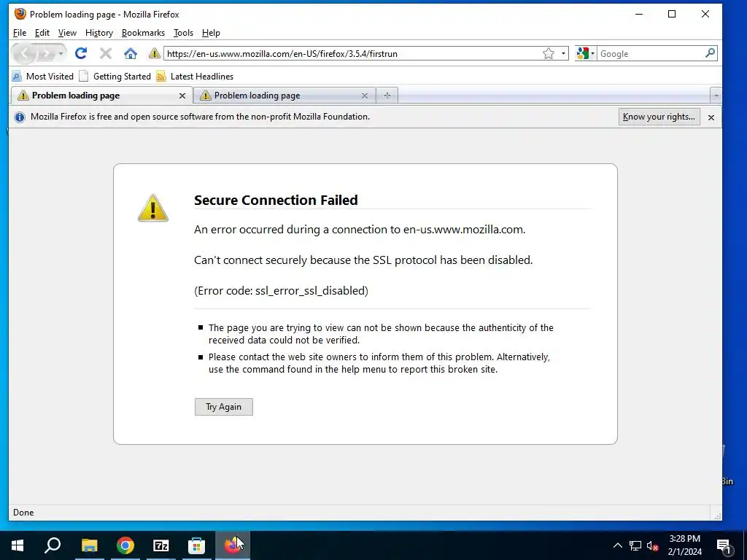Viewport: 747px width, 560px height.
Task: Click the Firefox window title icon
Action: coord(20,14)
